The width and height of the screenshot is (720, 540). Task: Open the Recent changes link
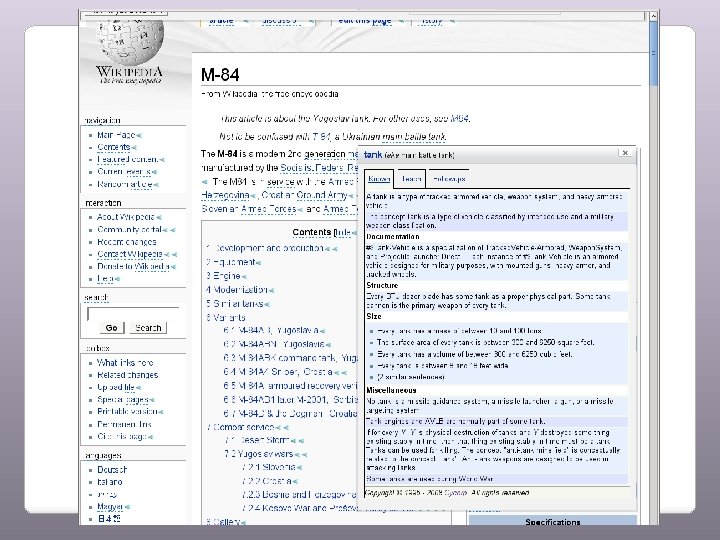(127, 242)
